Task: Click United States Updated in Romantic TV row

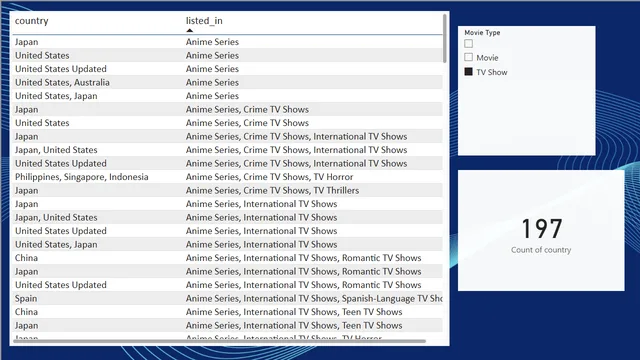Action: pos(61,285)
